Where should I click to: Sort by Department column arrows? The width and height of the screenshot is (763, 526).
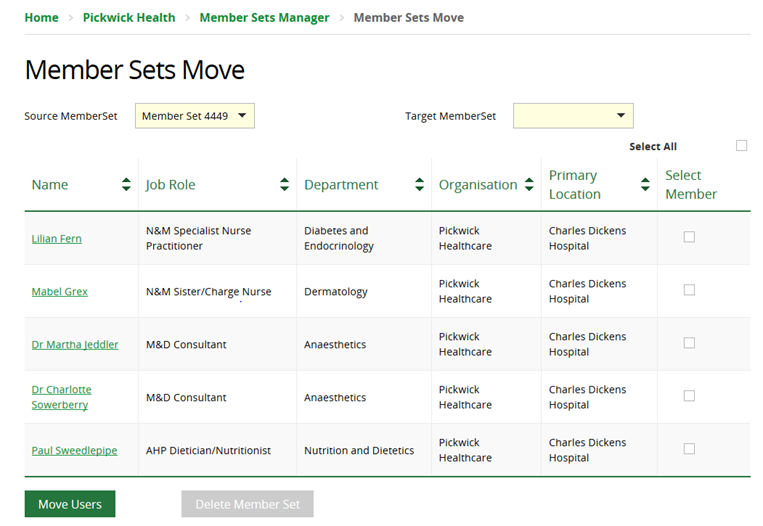tap(419, 184)
